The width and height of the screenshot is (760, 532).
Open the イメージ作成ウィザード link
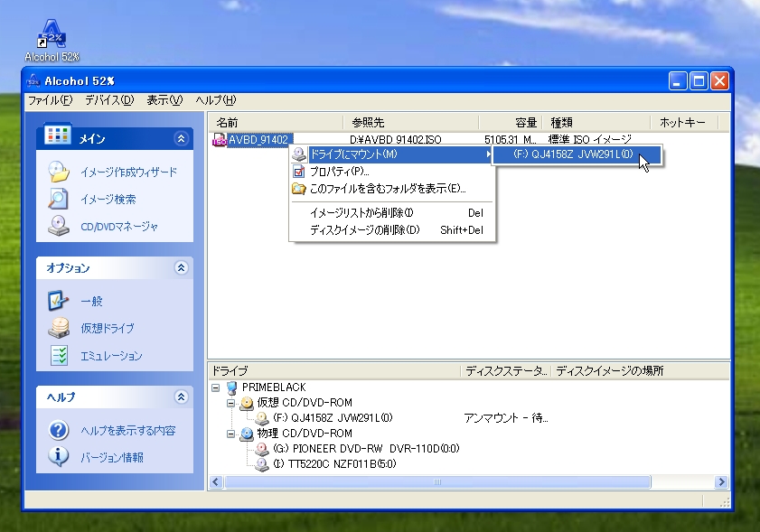[x=128, y=172]
